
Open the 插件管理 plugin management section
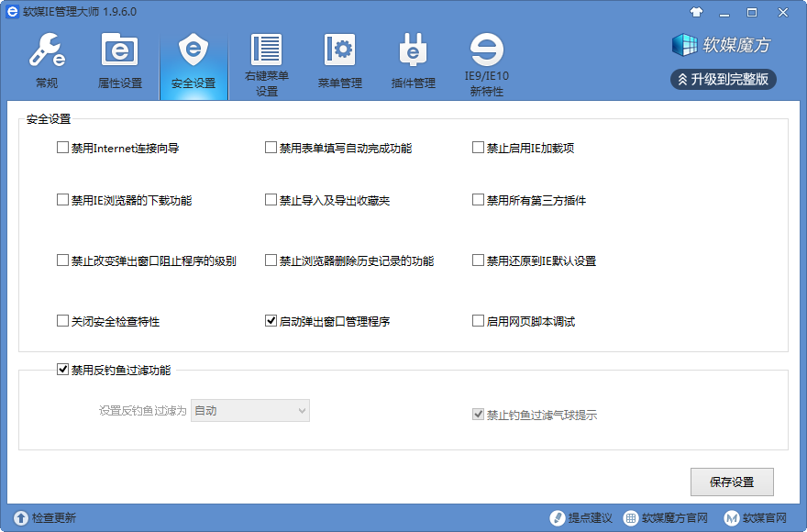pyautogui.click(x=414, y=61)
